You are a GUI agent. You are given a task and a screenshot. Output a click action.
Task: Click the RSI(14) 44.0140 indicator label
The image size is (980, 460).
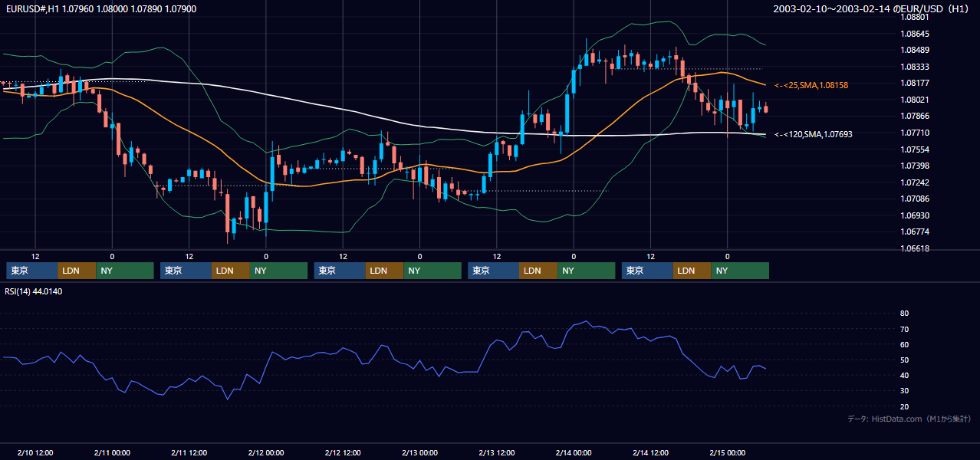click(x=34, y=291)
